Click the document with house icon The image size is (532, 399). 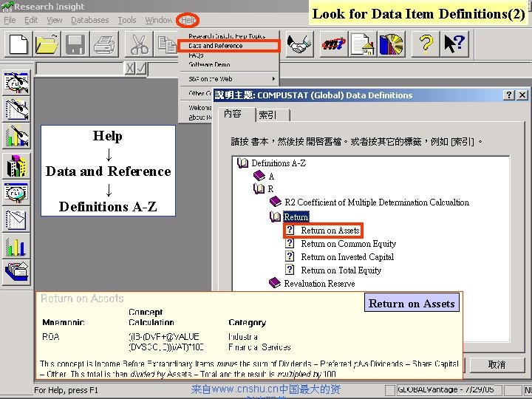click(x=363, y=44)
